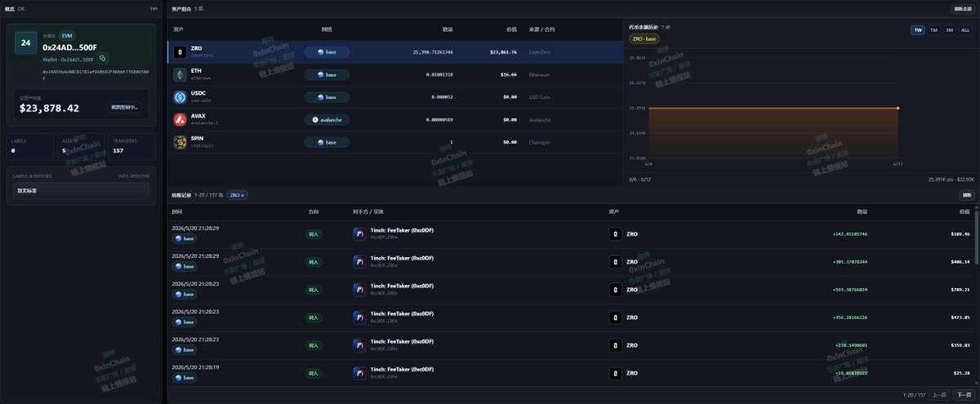980x404 pixels.
Task: Go to next page of transfers
Action: coord(964,395)
